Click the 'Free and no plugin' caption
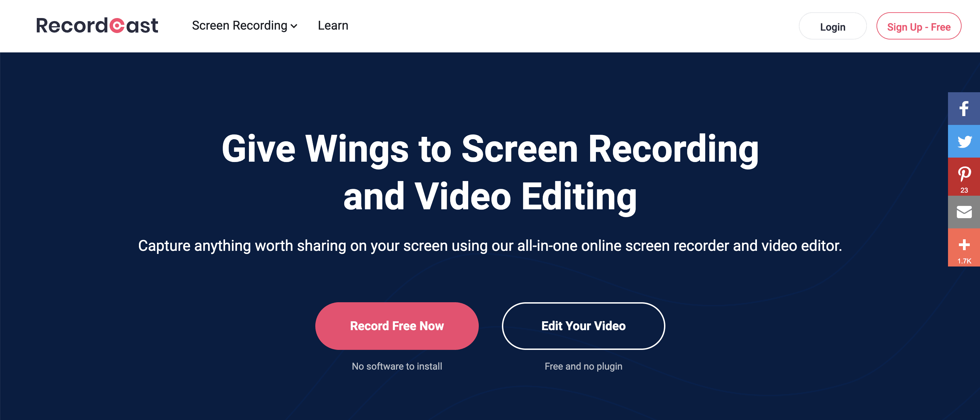This screenshot has width=980, height=420. coord(583,366)
